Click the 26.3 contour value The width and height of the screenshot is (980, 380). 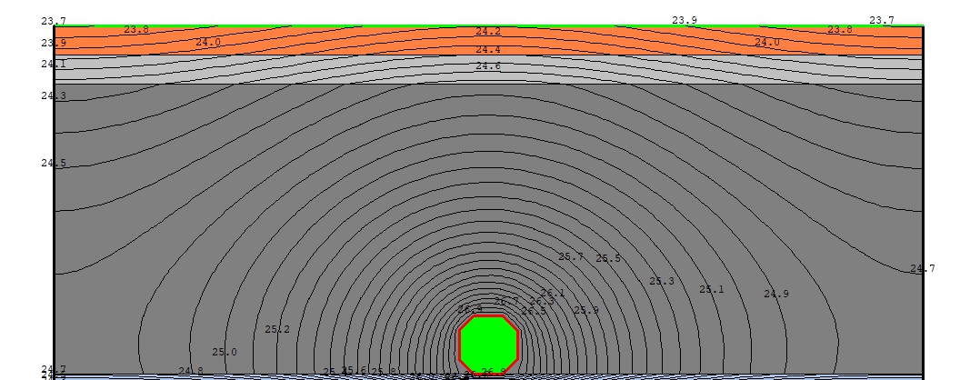(542, 302)
